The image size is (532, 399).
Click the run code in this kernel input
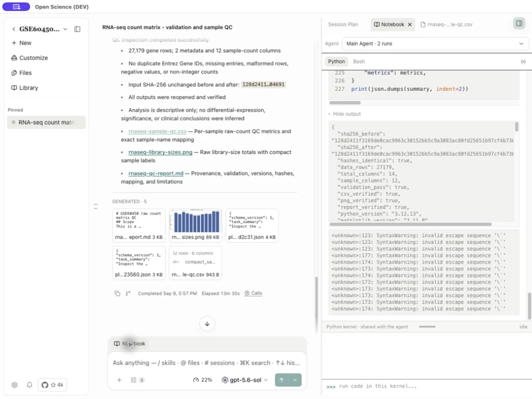(x=427, y=387)
